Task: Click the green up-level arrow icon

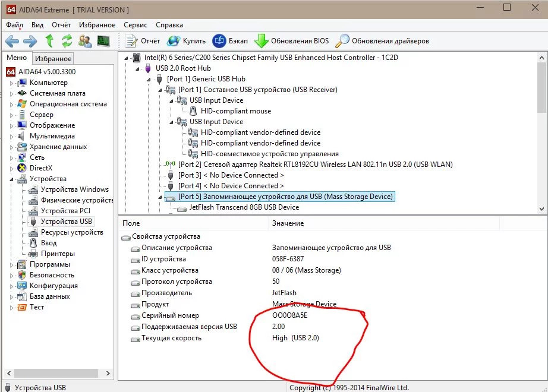Action: tap(49, 41)
